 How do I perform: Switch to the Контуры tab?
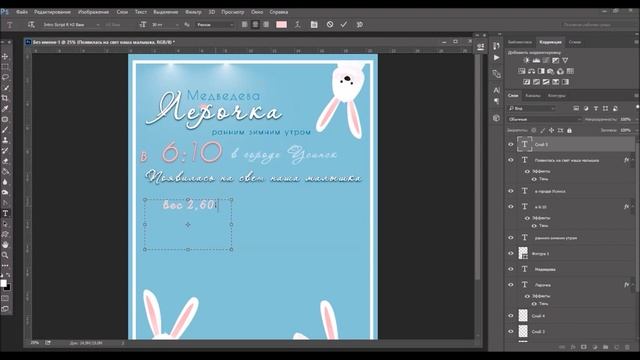556,96
